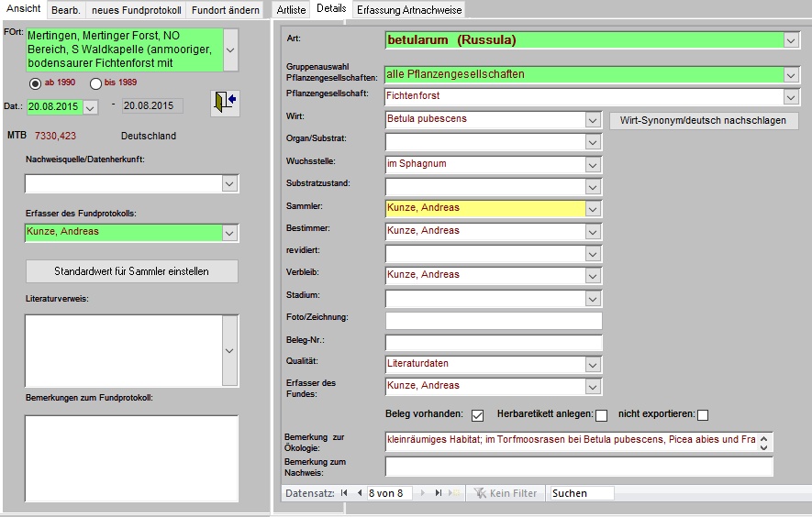Screen dimensions: 812x517
Task: Uncheck the 'Beleg vorhanden' checkbox
Action: pos(477,414)
